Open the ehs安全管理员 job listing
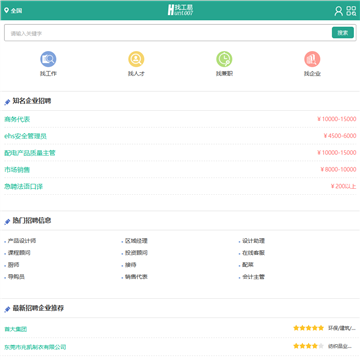The width and height of the screenshot is (360, 360). [x=25, y=136]
